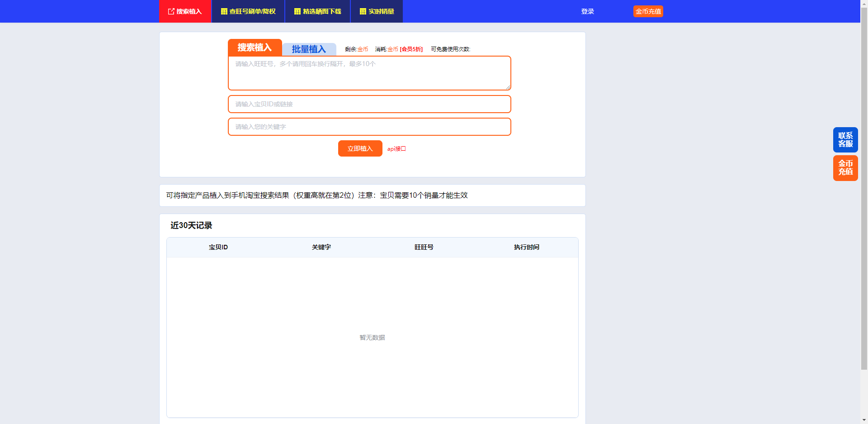
Task: Click the 可免费使用次数 label
Action: (x=451, y=49)
